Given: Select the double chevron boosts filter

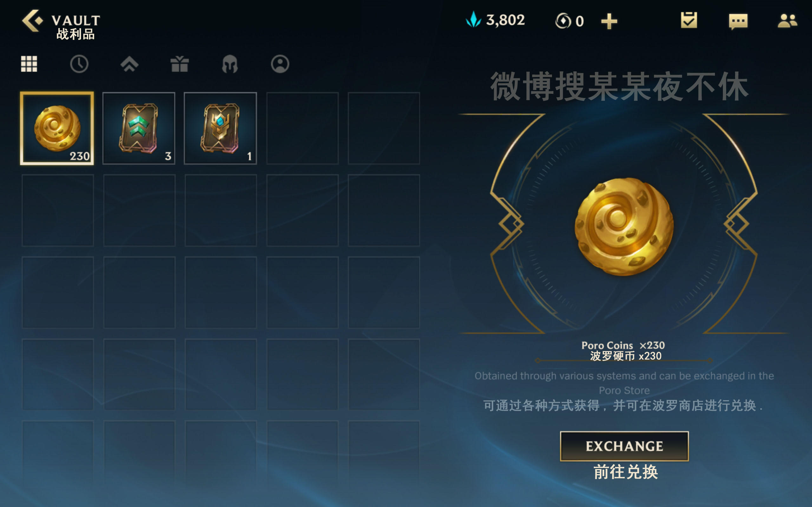Looking at the screenshot, I should [x=129, y=64].
